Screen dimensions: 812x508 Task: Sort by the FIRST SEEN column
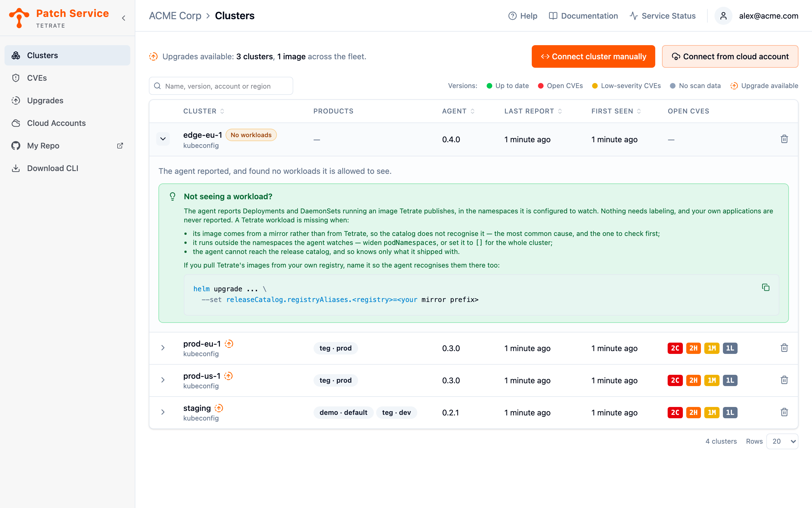click(x=616, y=111)
